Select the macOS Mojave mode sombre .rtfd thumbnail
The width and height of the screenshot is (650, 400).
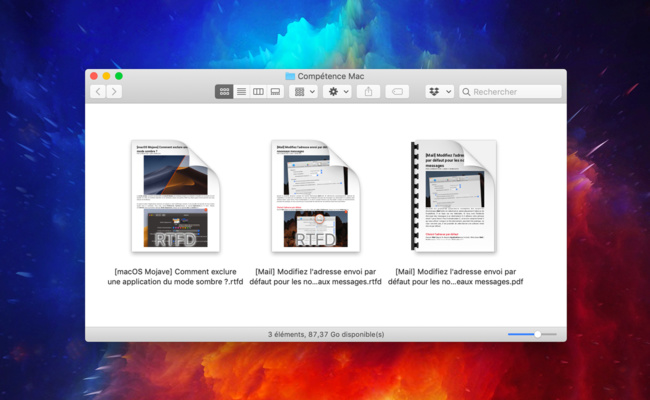tap(176, 196)
